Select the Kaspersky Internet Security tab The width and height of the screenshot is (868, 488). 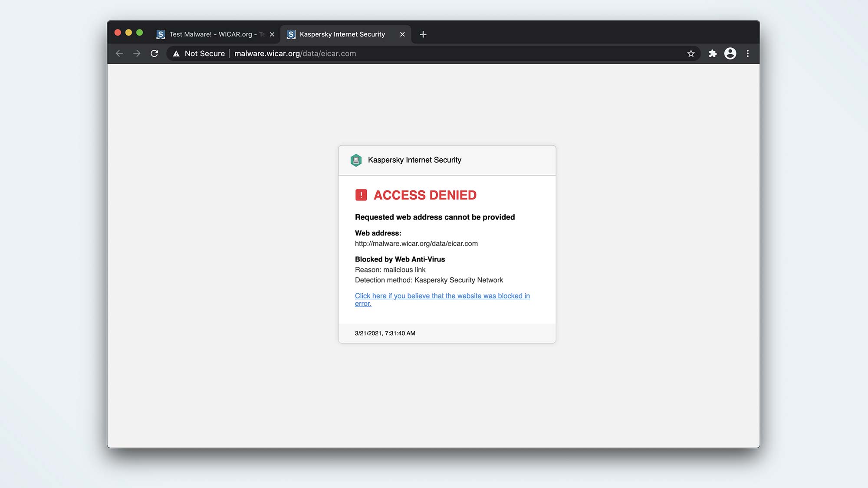[x=346, y=34]
